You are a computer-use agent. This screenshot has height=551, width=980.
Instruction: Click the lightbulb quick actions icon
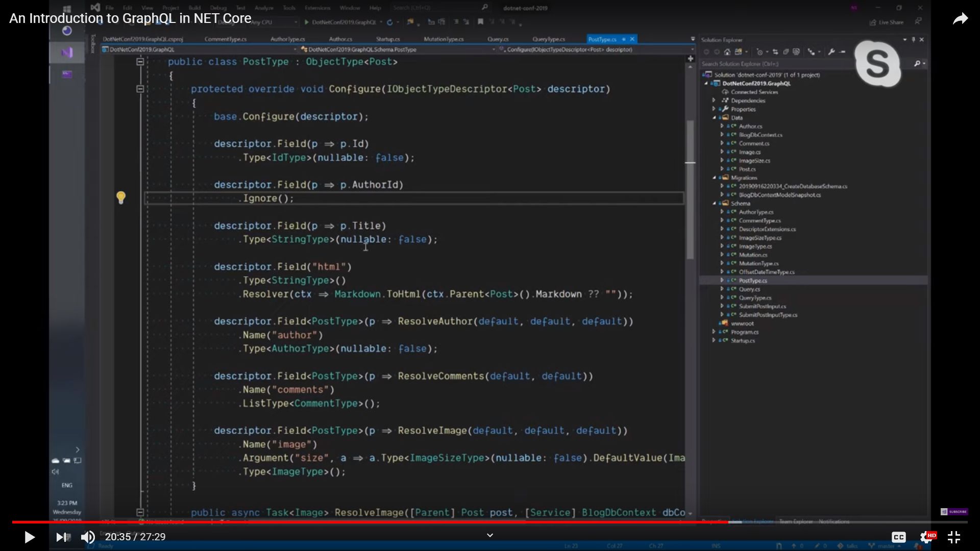[121, 197]
